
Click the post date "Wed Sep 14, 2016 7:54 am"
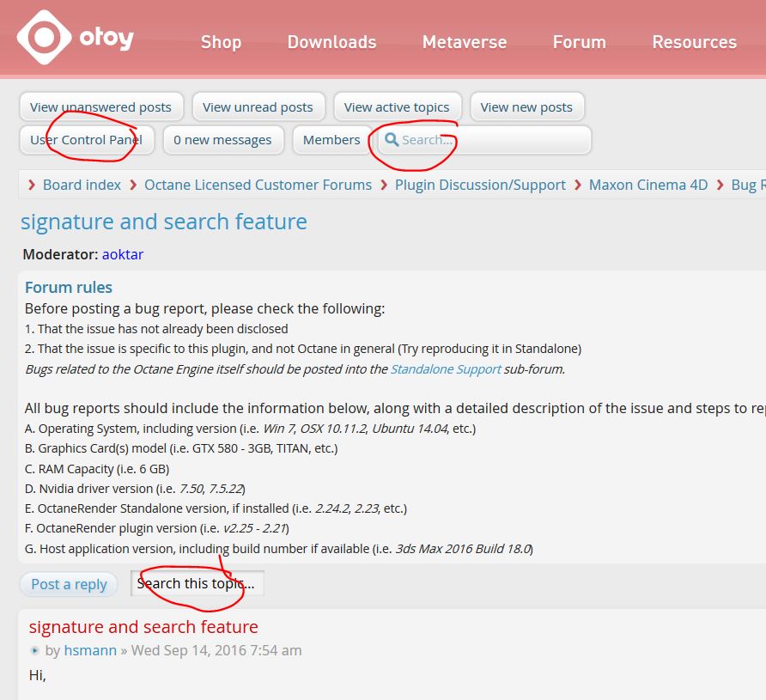pos(216,650)
